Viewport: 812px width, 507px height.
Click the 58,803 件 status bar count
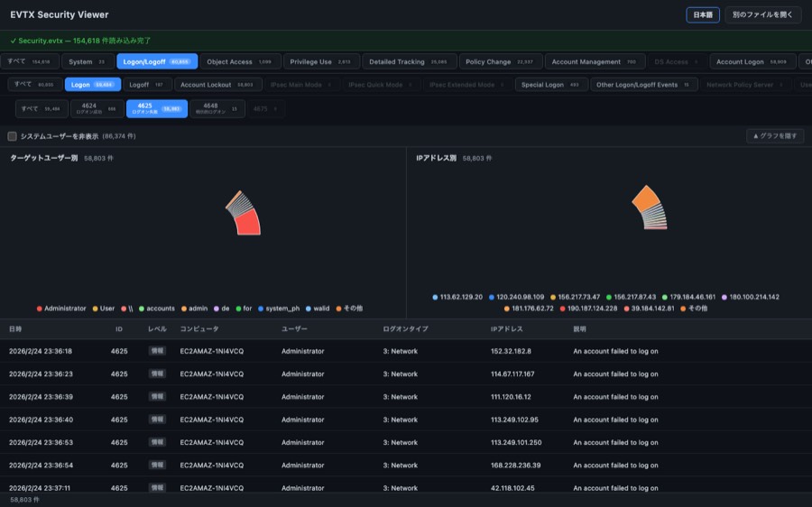click(x=24, y=500)
